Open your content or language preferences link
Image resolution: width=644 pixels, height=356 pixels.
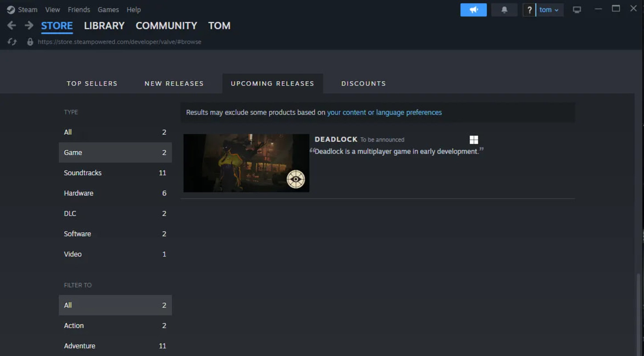tap(384, 112)
